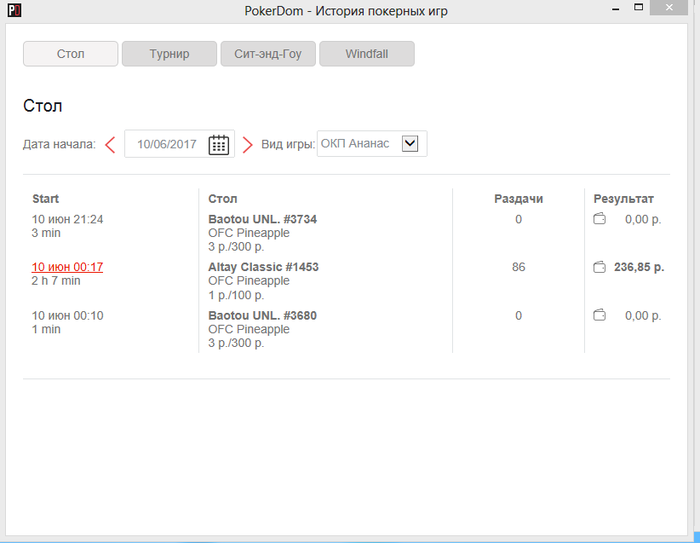Click the Start column header
Viewport: 700px width, 543px height.
pyautogui.click(x=46, y=199)
